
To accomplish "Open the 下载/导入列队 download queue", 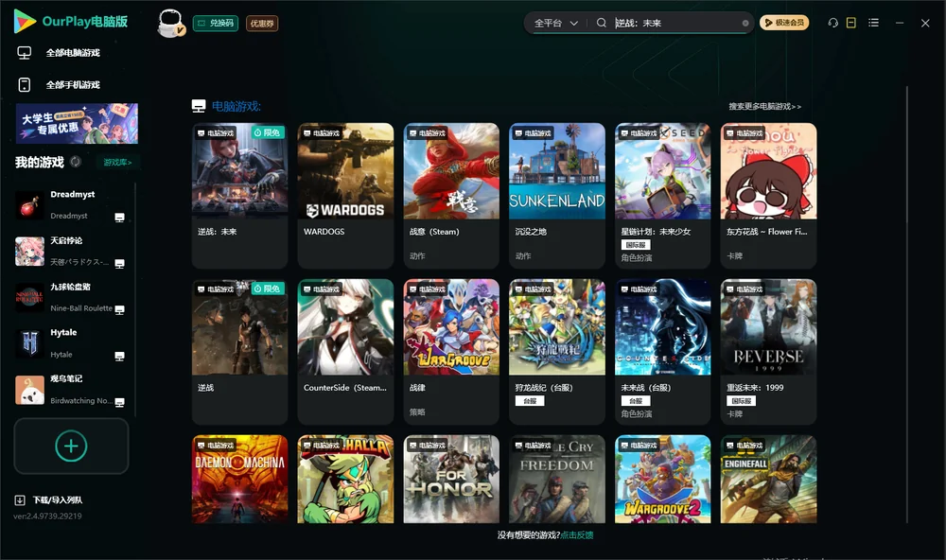I will pyautogui.click(x=49, y=499).
